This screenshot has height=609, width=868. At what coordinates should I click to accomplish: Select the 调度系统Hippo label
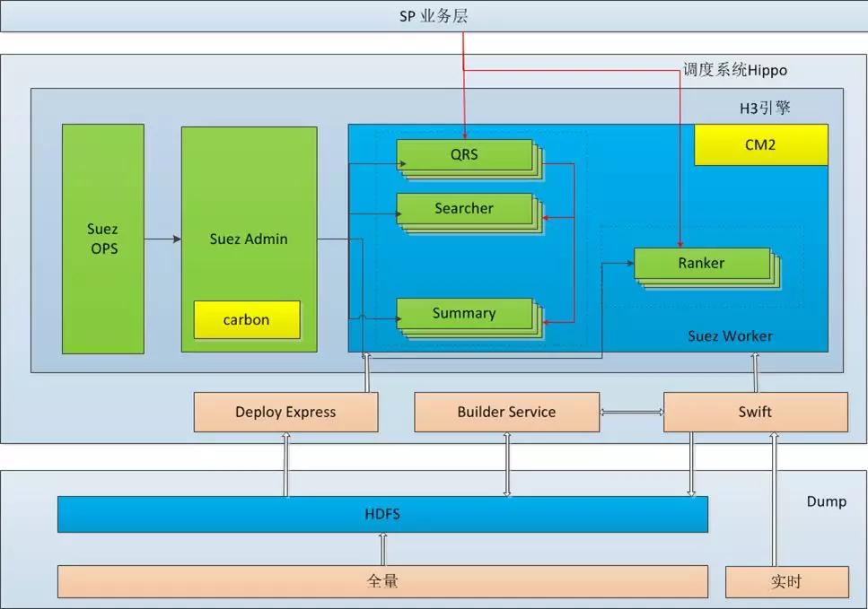(734, 70)
